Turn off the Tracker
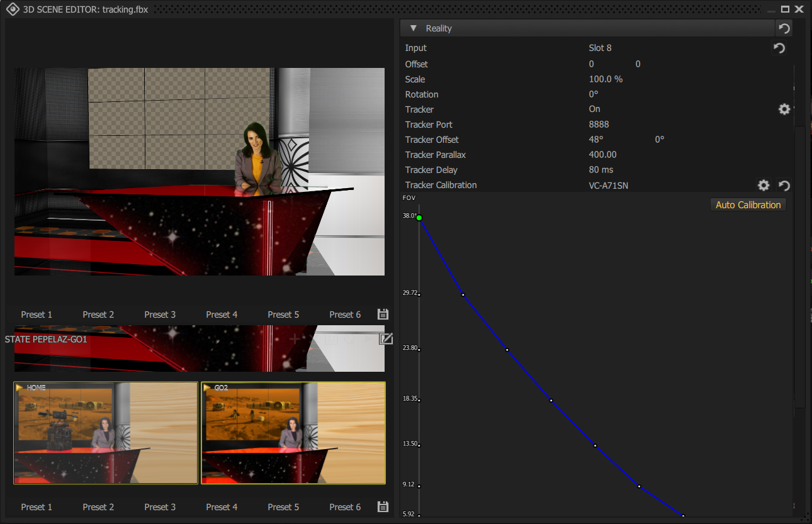Image resolution: width=812 pixels, height=524 pixels. pos(594,109)
